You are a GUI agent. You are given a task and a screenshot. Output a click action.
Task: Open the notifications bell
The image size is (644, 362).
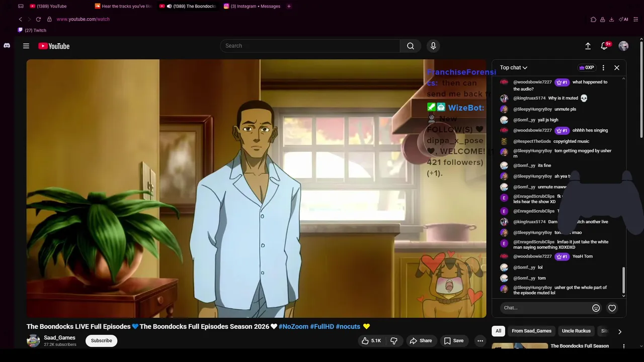point(605,46)
